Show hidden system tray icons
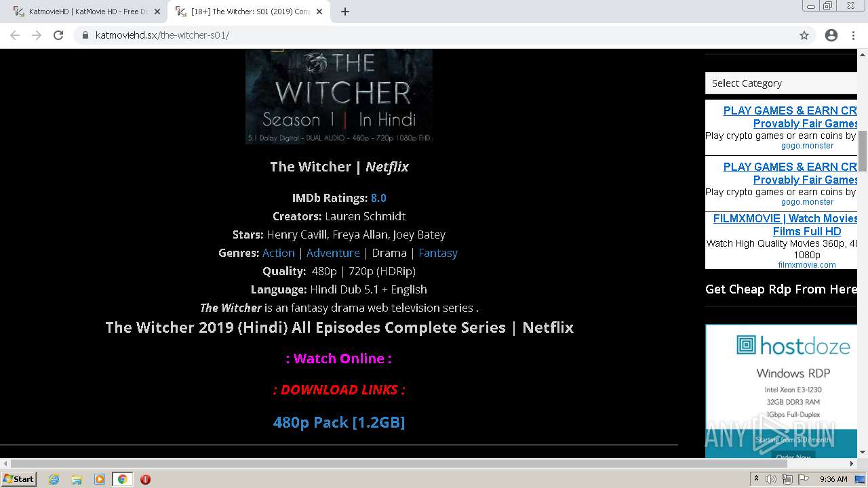Viewport: 868px width, 488px height. [x=756, y=479]
